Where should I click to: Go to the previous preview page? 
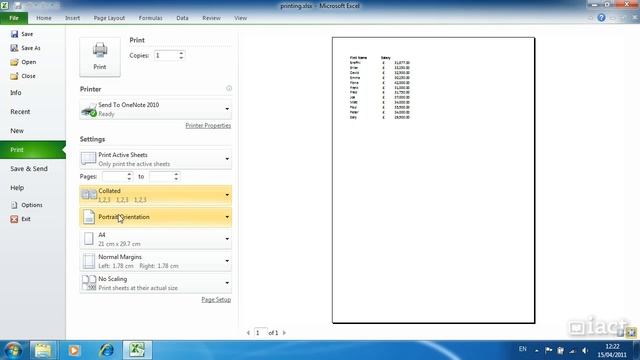click(248, 333)
